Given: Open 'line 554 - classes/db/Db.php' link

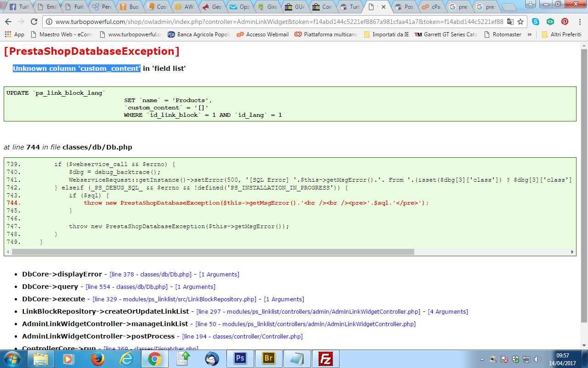Looking at the screenshot, I should 126,287.
